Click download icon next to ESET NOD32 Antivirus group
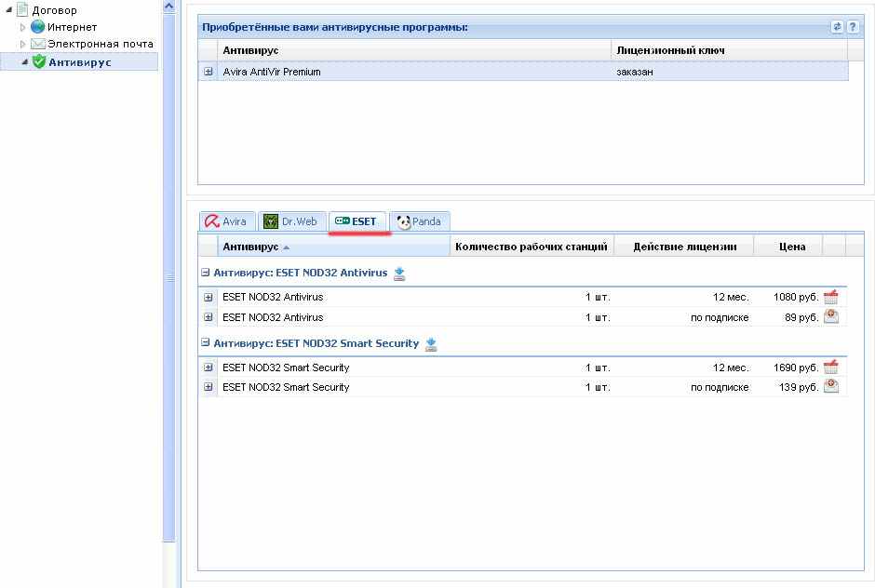Image resolution: width=875 pixels, height=588 pixels. (399, 274)
